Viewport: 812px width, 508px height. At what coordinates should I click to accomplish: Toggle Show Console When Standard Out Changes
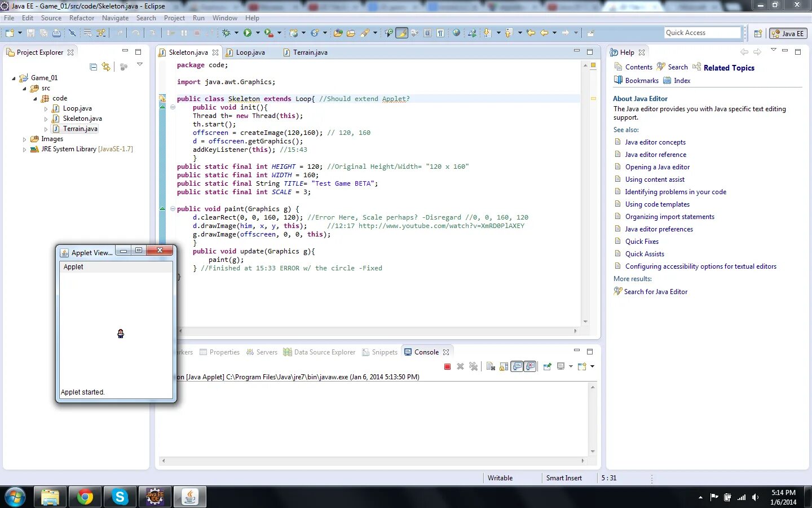(517, 367)
